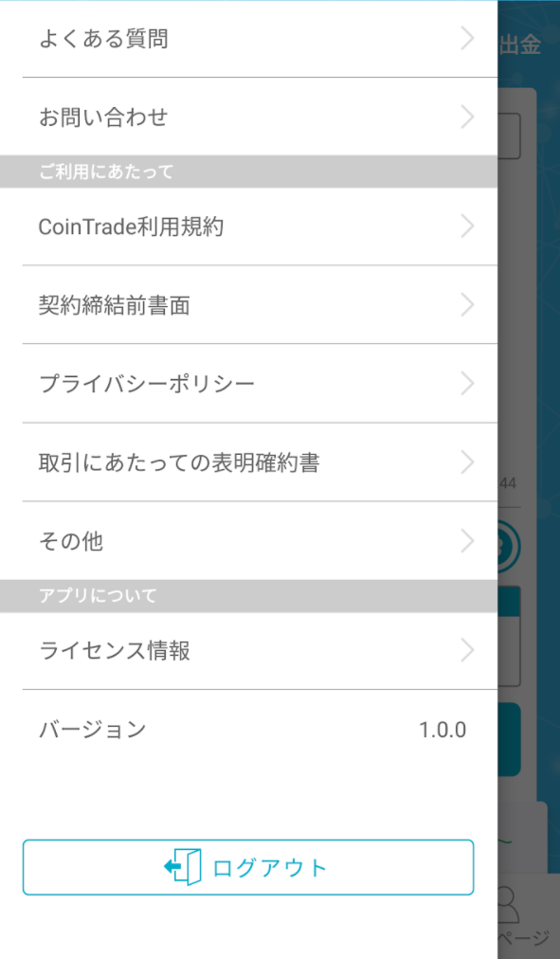Open ライセンス情報
This screenshot has height=959, width=560.
248,651
